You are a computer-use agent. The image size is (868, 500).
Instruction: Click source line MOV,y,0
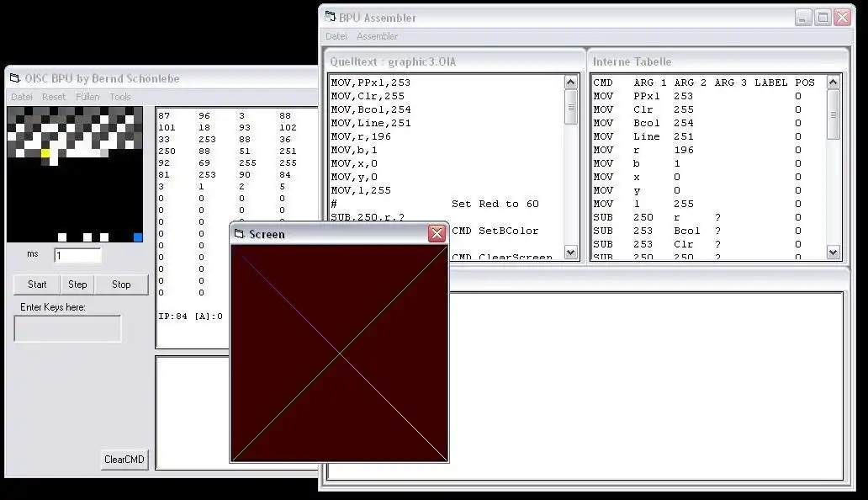[354, 177]
